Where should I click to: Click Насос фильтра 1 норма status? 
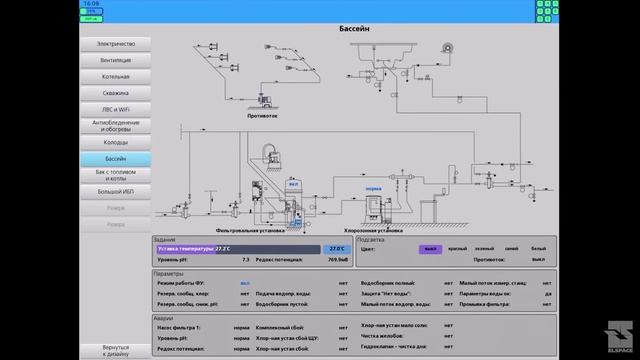coord(242,328)
